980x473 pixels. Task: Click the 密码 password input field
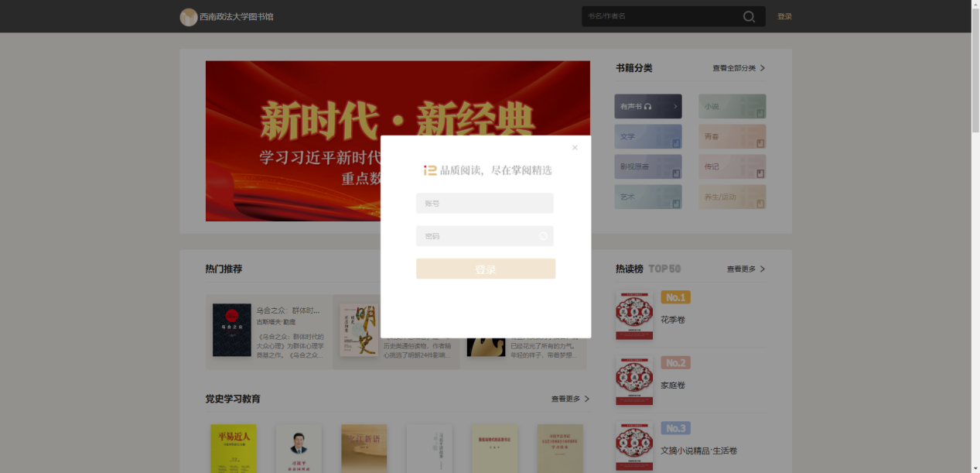(x=476, y=236)
